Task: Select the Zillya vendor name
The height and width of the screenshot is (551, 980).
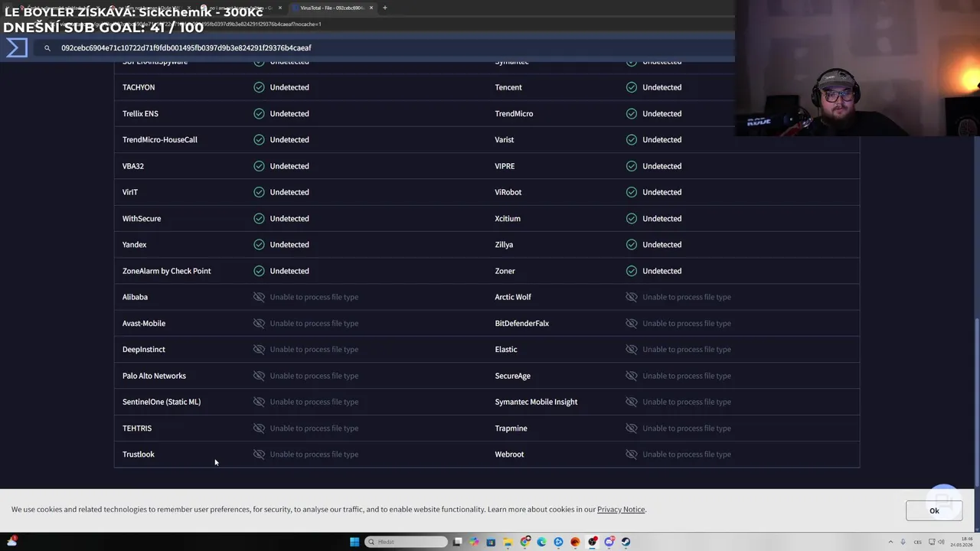Action: (504, 245)
